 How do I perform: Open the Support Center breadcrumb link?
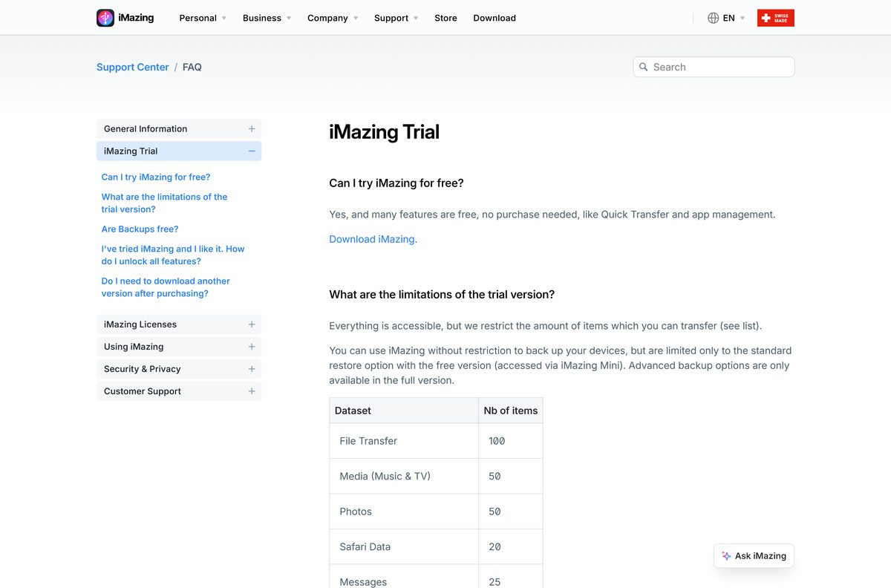[133, 67]
